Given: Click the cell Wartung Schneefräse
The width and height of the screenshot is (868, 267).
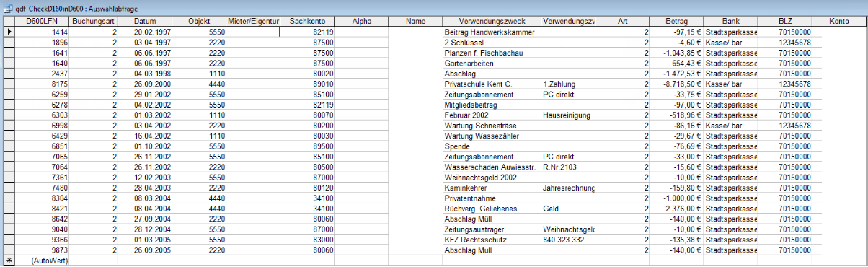Looking at the screenshot, I should click(x=491, y=126).
